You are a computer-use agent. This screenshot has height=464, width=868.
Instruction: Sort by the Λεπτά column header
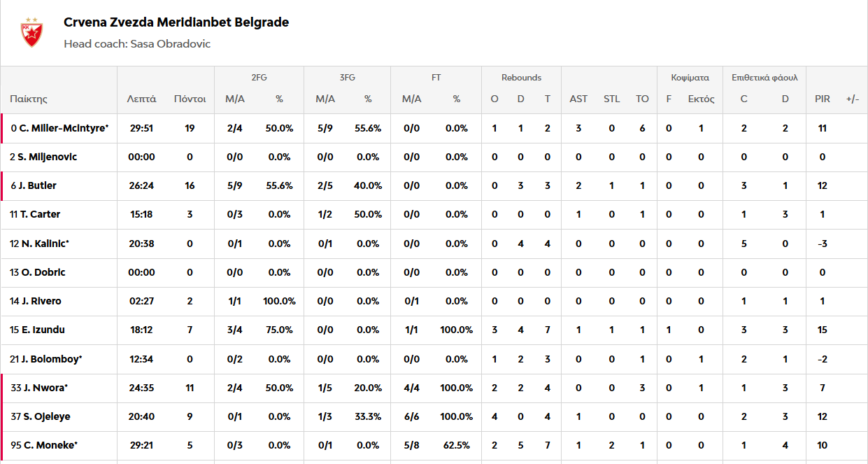click(141, 99)
